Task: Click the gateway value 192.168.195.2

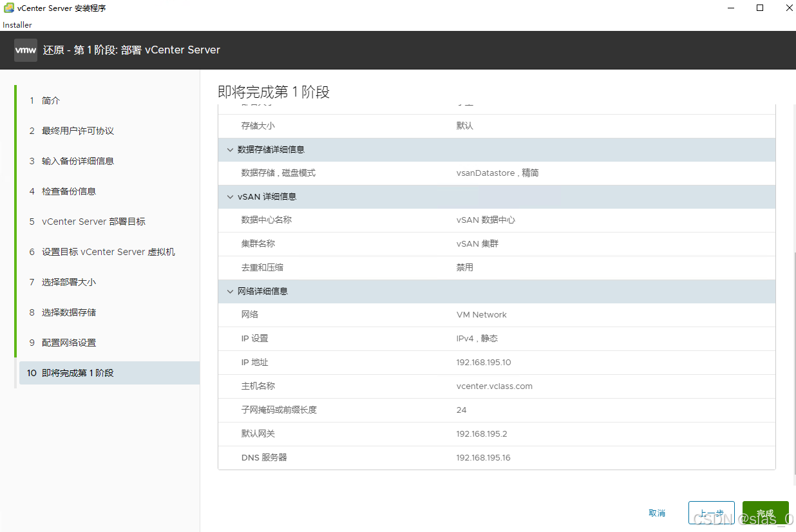Action: click(481, 434)
